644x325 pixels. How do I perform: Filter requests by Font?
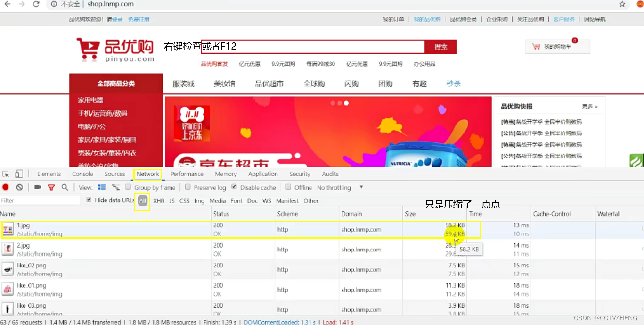point(236,201)
